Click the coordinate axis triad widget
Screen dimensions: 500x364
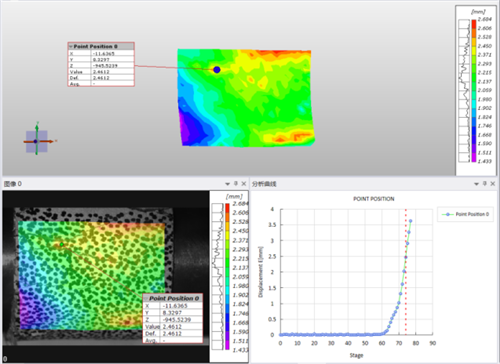click(37, 141)
